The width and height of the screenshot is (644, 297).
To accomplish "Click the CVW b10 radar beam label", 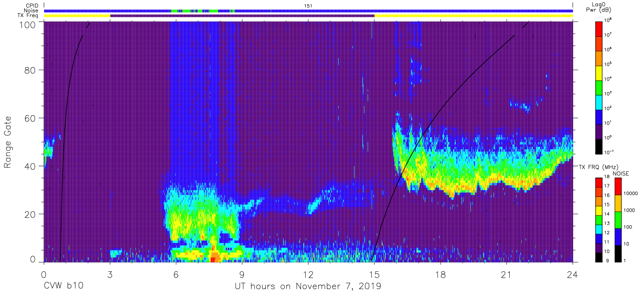I will click(x=63, y=287).
